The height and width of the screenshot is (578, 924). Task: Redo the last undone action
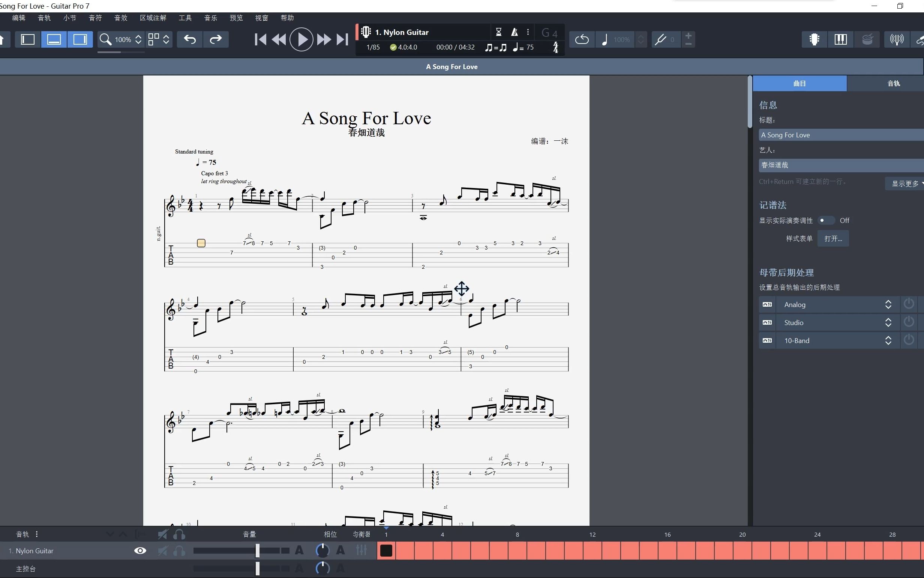point(216,39)
